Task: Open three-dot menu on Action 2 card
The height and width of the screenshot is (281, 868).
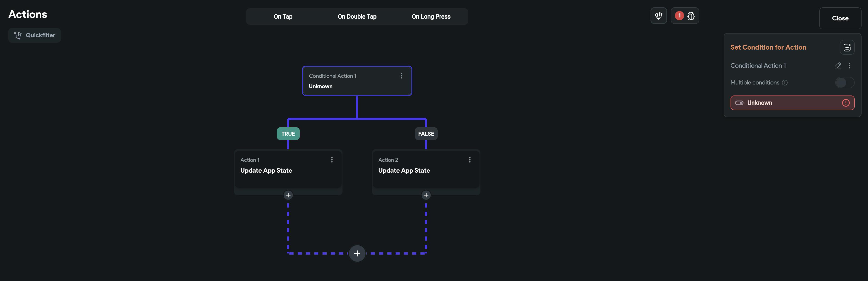Action: [x=470, y=160]
